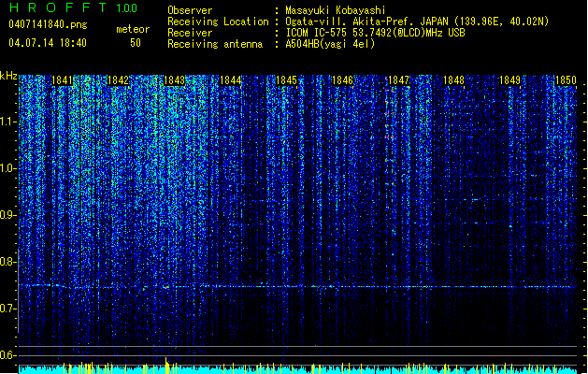Select the 1846 time marker
588x374 pixels.
342,80
